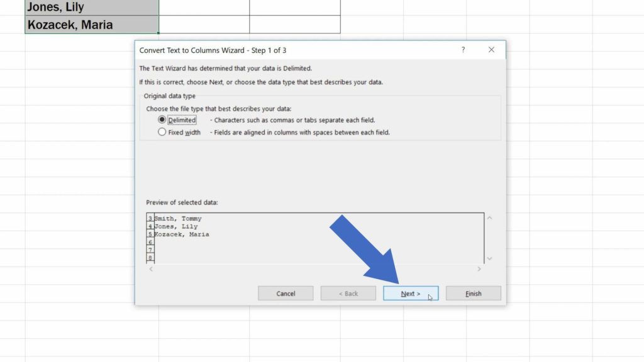Click the preview scroll right arrow
Viewport: 644px width, 362px height.
(x=479, y=269)
